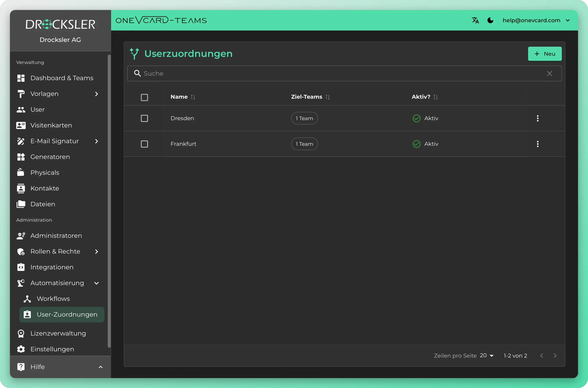
Task: Click the Vorlagen paint roller icon
Action: click(x=21, y=94)
